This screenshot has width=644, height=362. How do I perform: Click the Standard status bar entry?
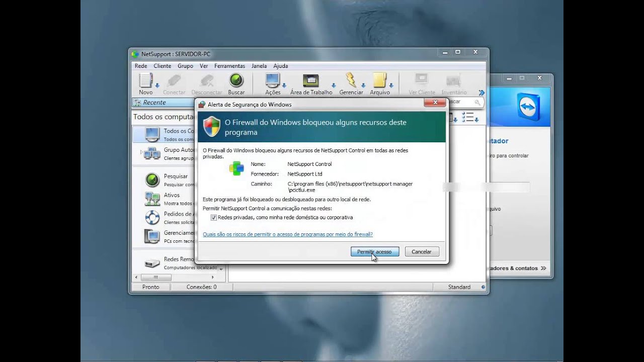(x=459, y=287)
